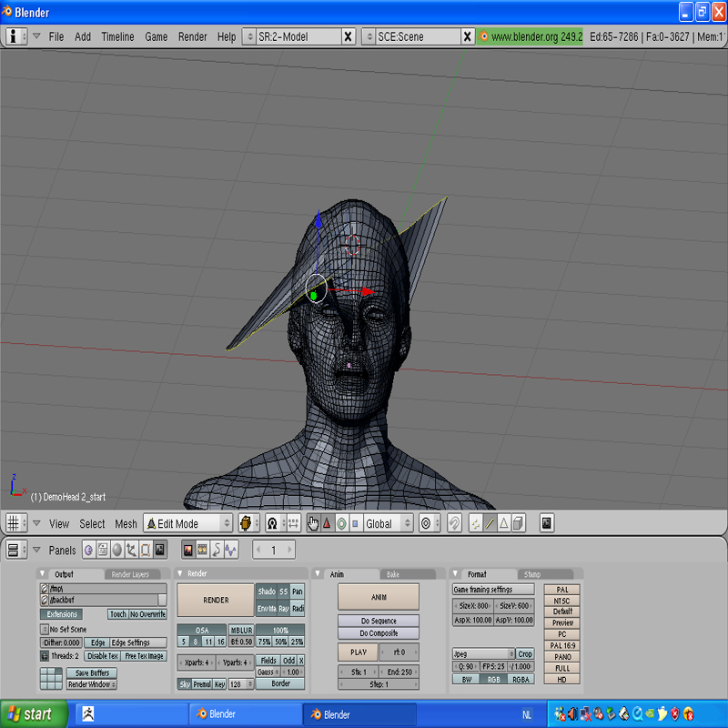
Task: Click the RENDER button
Action: click(216, 600)
